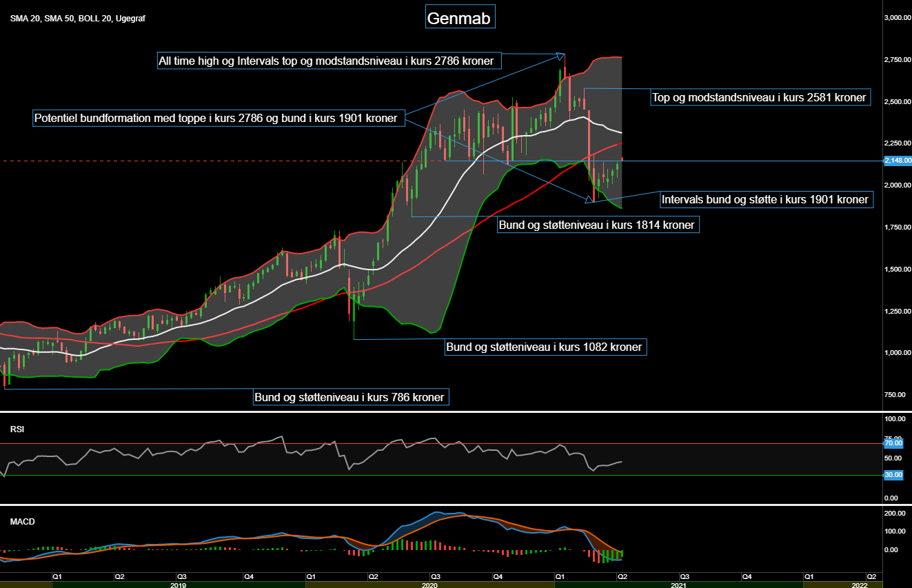The height and width of the screenshot is (588, 912).
Task: Click the 0.00 label on the RSI axis
Action: click(891, 498)
